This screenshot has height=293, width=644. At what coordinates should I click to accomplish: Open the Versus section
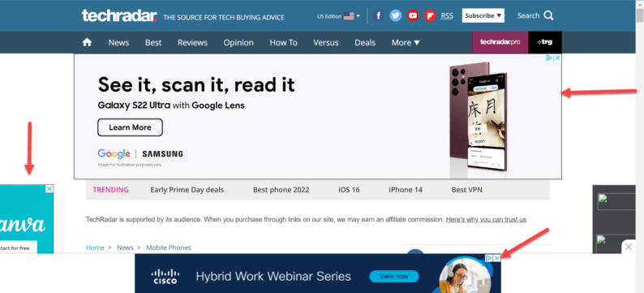pyautogui.click(x=326, y=42)
